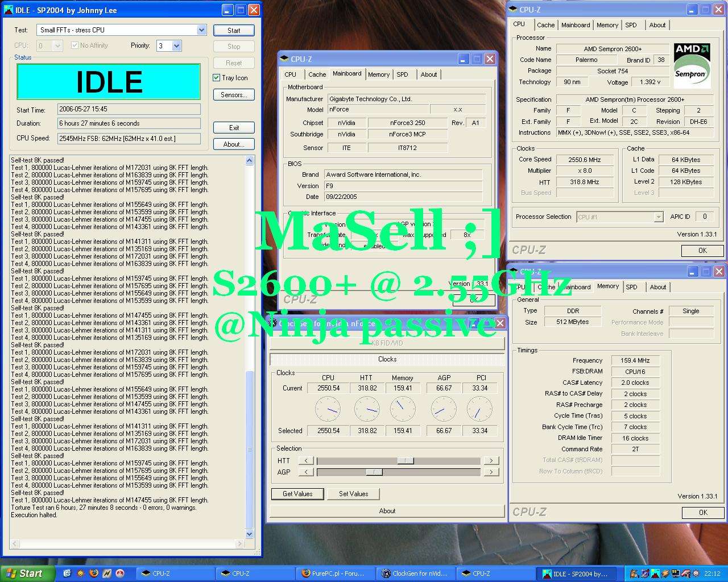Click the AGP slider left arrow in ClockGen

(x=306, y=472)
